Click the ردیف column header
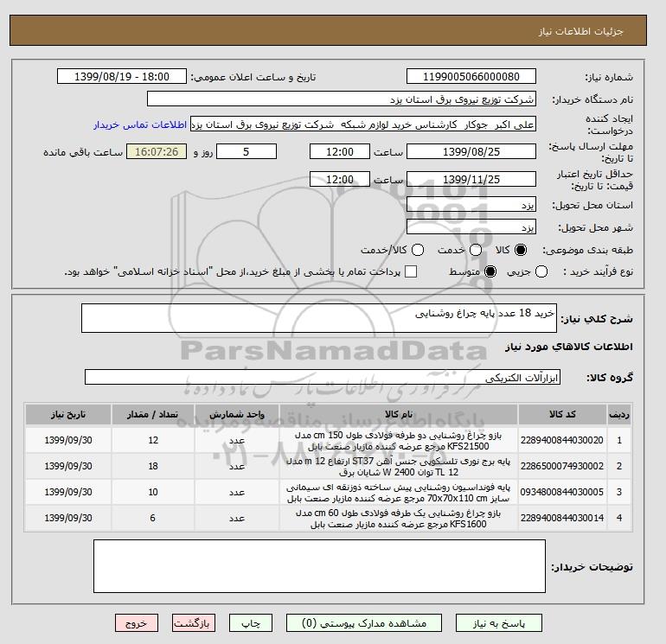 tap(618, 414)
